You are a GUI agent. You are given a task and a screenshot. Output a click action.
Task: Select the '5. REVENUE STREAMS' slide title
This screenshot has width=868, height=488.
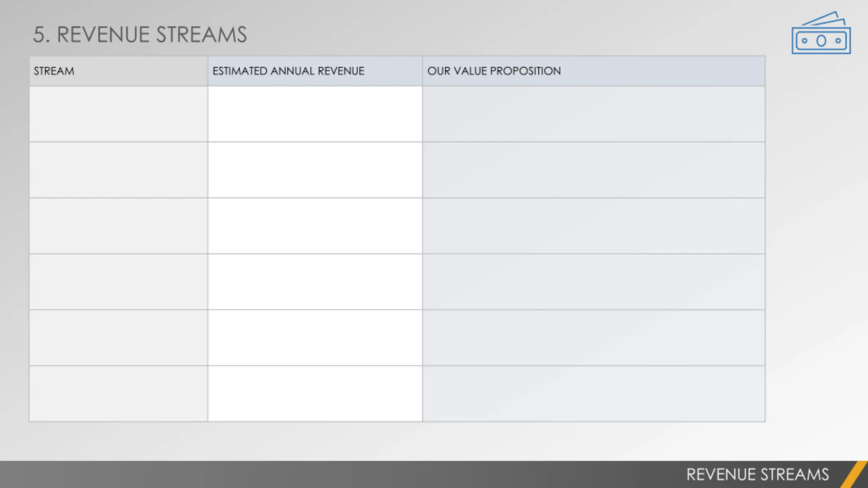pyautogui.click(x=140, y=35)
